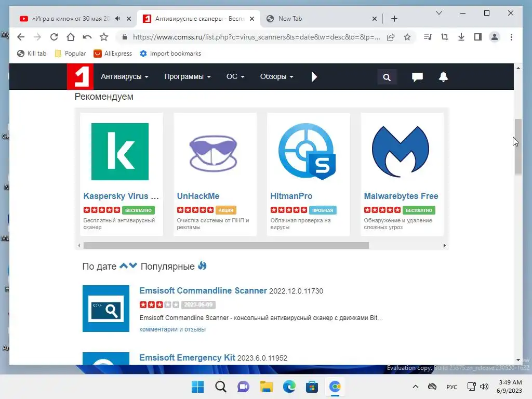
Task: Expand the navigation with the play arrow icon
Action: click(x=314, y=77)
